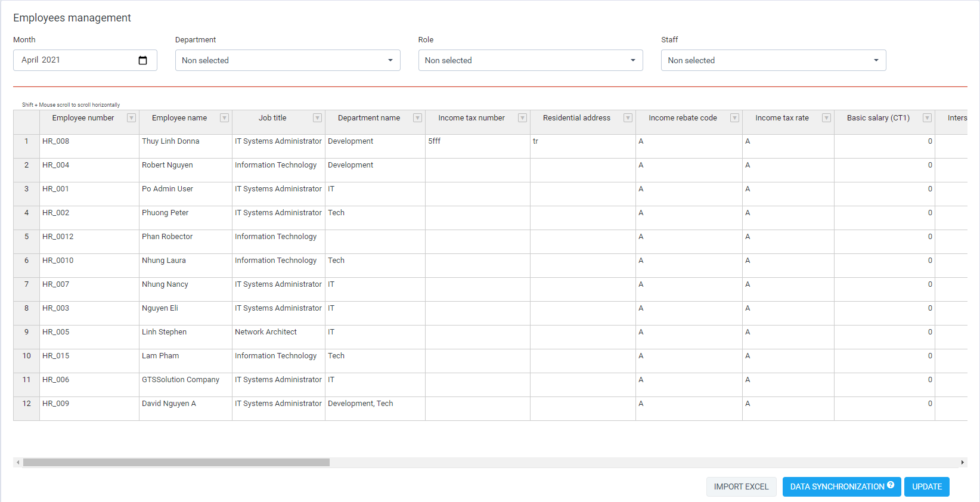Click cell Phan Robector
Screen dimensions: 980x502
point(186,241)
